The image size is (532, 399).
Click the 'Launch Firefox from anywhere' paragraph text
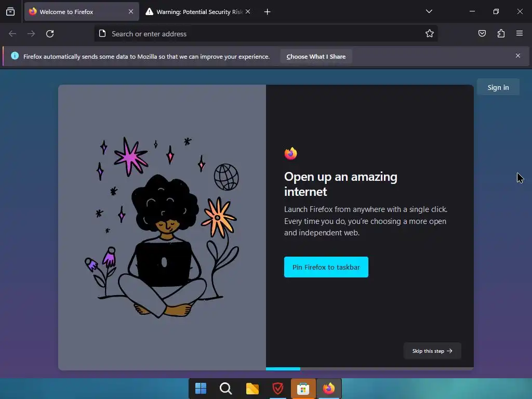[x=366, y=221]
